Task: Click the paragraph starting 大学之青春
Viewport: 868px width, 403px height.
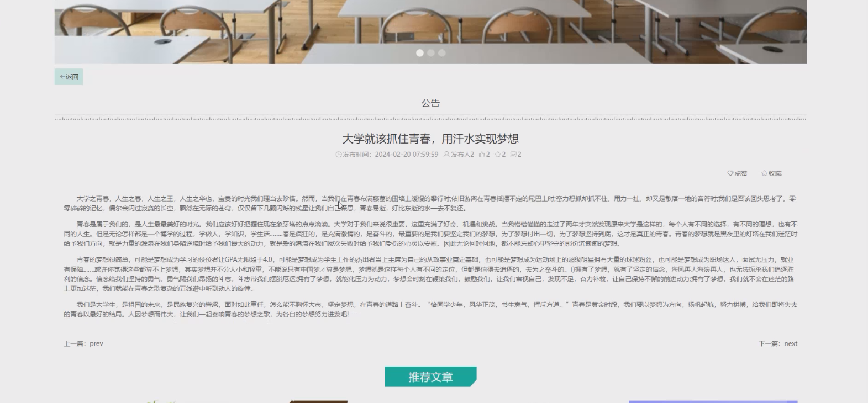Action: click(x=430, y=203)
